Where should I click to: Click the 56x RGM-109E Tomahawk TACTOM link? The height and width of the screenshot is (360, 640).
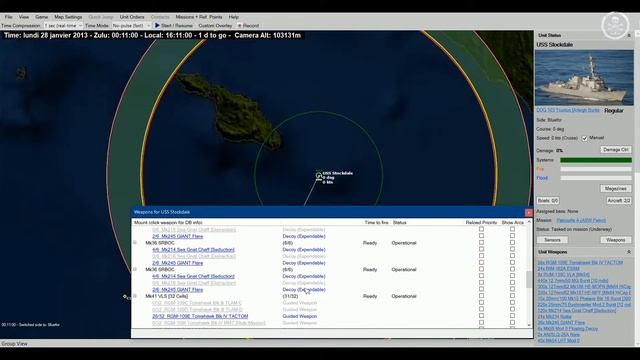(580, 262)
